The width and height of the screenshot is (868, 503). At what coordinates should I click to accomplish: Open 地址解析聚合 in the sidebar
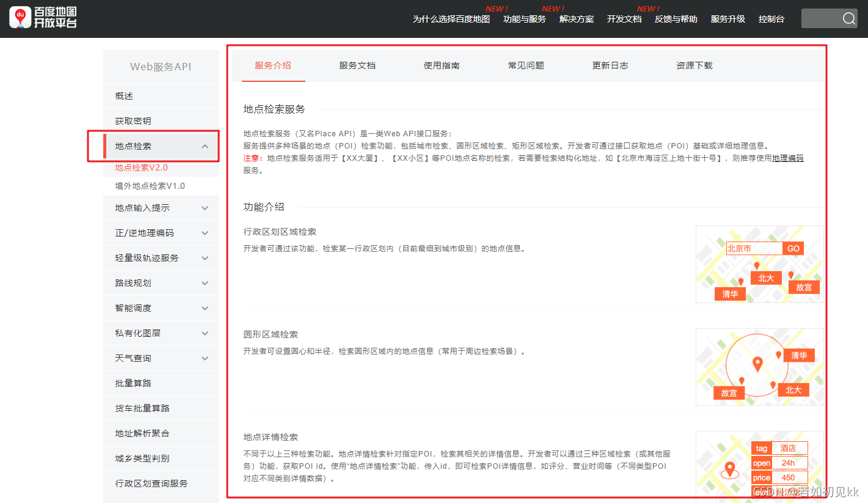click(161, 433)
